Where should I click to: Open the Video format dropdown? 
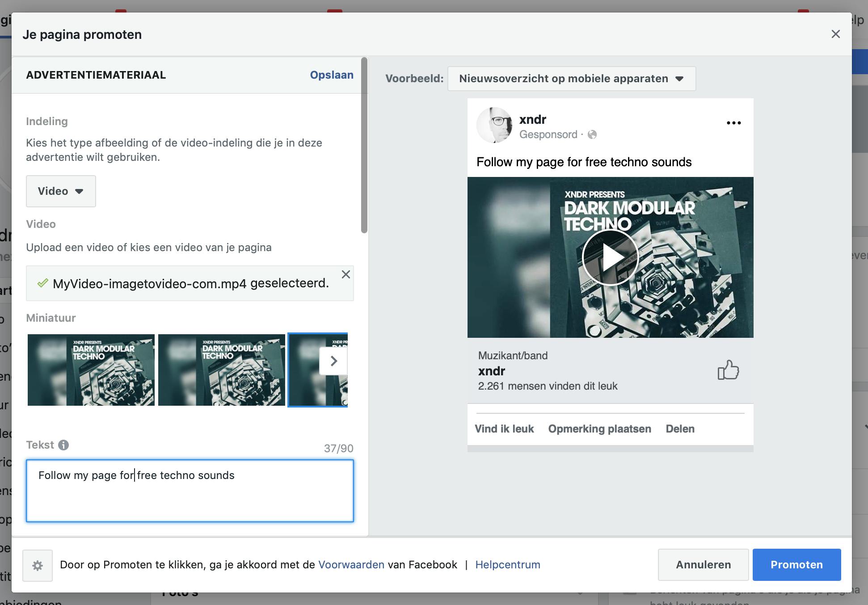pyautogui.click(x=61, y=191)
